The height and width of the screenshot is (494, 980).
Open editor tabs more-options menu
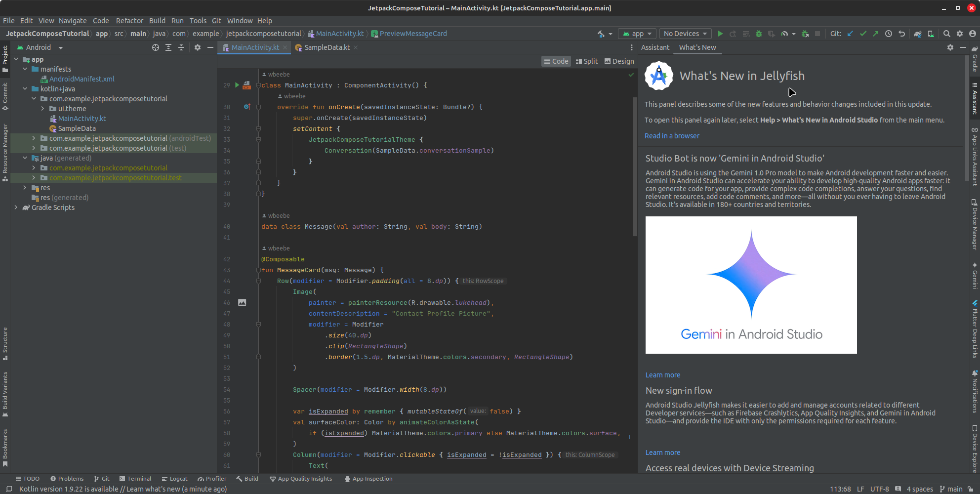point(631,47)
